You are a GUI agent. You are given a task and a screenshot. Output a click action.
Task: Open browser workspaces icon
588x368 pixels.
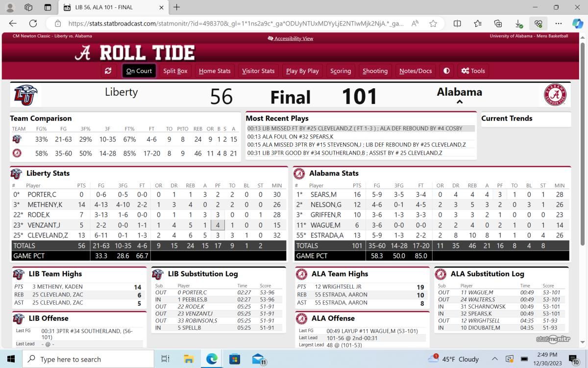click(28, 7)
